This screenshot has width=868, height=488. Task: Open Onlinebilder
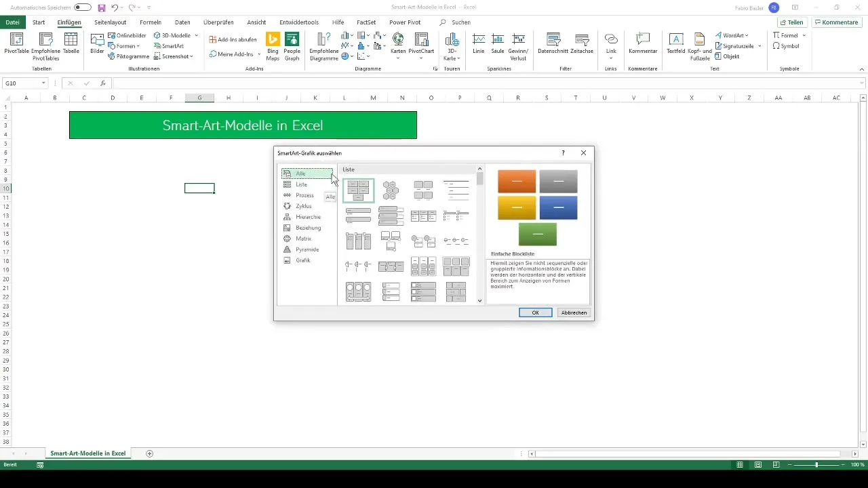point(127,35)
